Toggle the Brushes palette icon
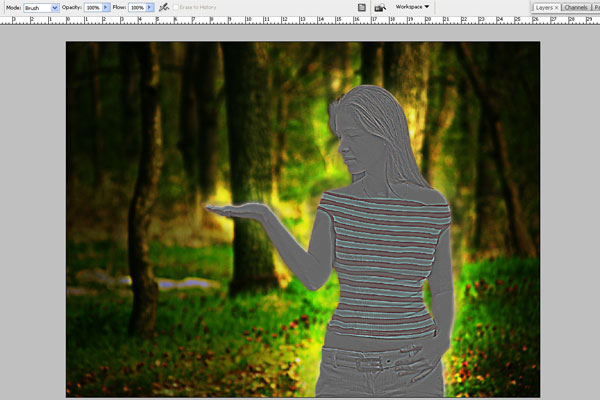The width and height of the screenshot is (600, 400). pos(361,7)
